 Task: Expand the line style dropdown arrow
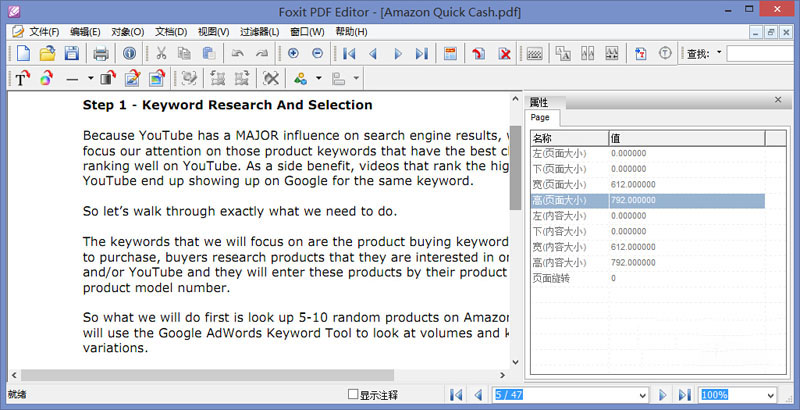[90, 78]
